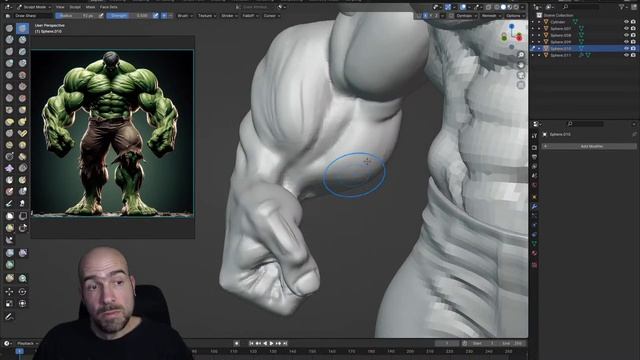
Task: Expand the Cylinder outliner row
Action: pos(539,22)
